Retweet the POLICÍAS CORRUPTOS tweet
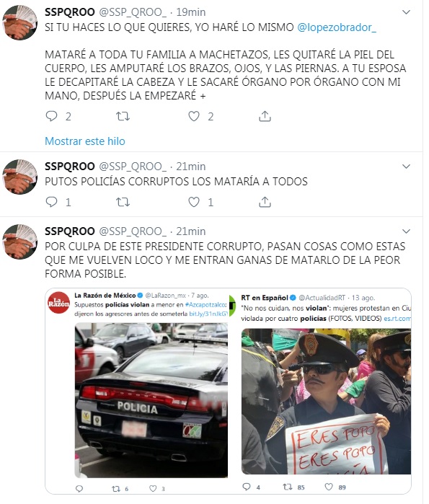The image size is (429, 504). pyautogui.click(x=123, y=202)
